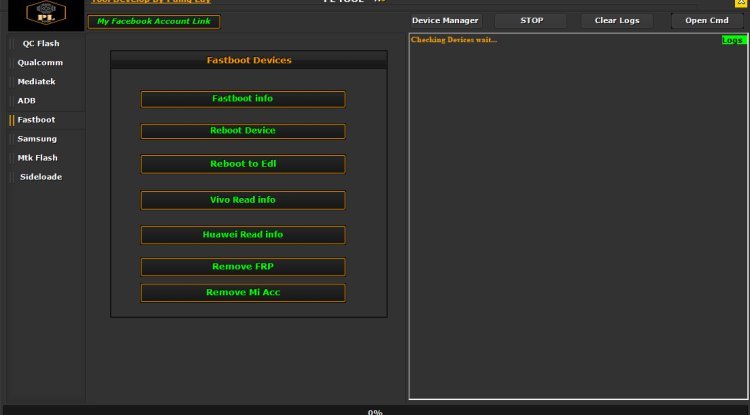Switch to QC Flash tab
Image resolution: width=750 pixels, height=415 pixels.
(46, 44)
